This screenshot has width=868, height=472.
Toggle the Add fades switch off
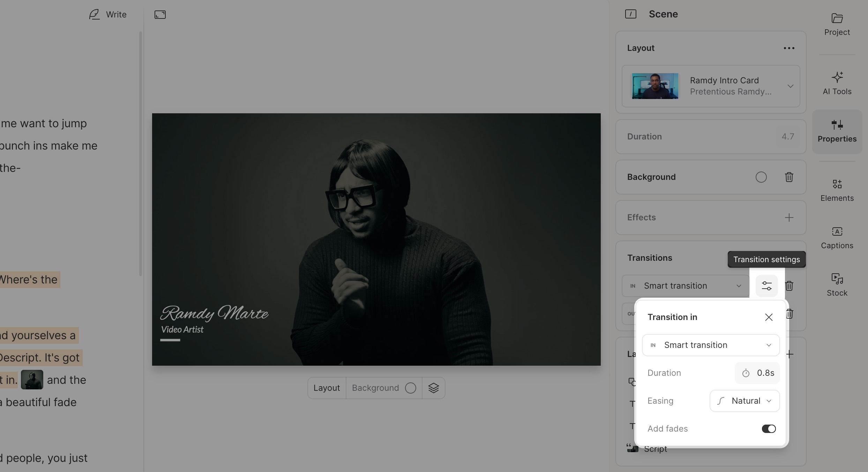point(769,429)
